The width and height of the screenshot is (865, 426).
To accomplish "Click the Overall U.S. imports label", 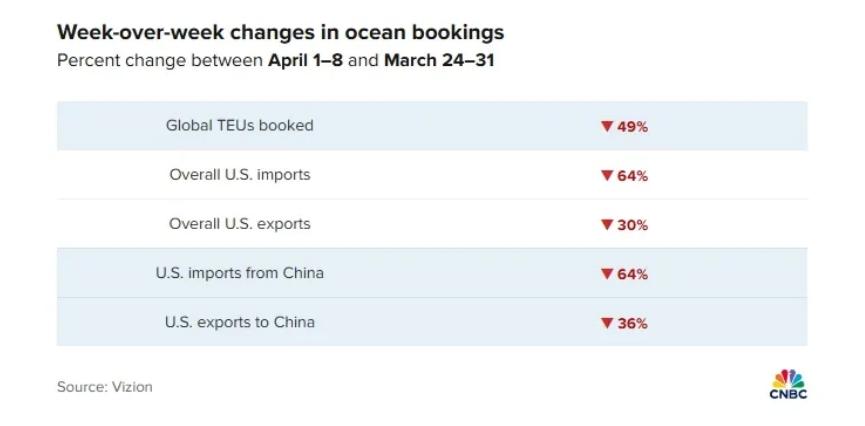I will click(239, 175).
